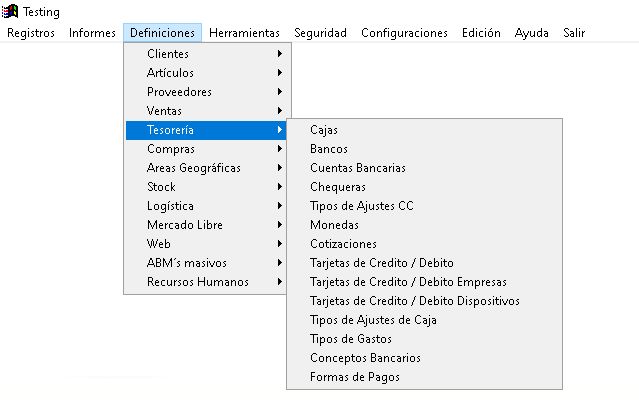The width and height of the screenshot is (639, 419).
Task: Open Monedas definition
Action: pyautogui.click(x=335, y=225)
